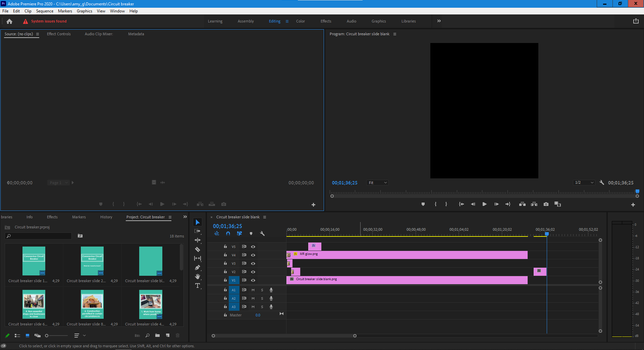The width and height of the screenshot is (644, 350).
Task: Open the Sequence menu
Action: pyautogui.click(x=45, y=11)
